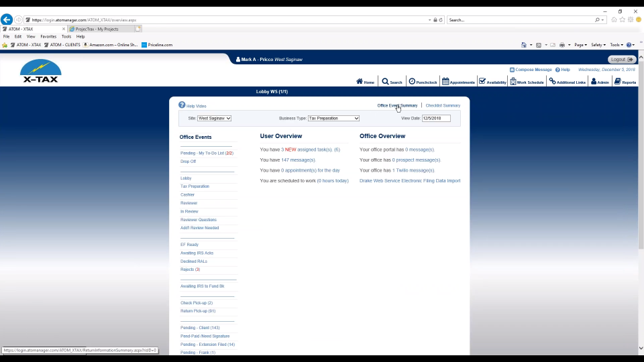Expand the command bar help dropdown

click(x=633, y=45)
